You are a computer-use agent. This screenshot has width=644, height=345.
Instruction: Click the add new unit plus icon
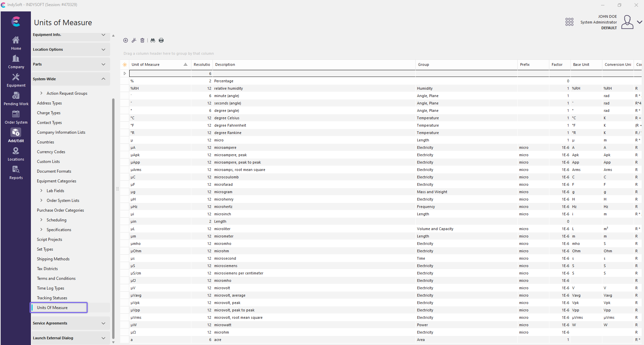pyautogui.click(x=126, y=40)
